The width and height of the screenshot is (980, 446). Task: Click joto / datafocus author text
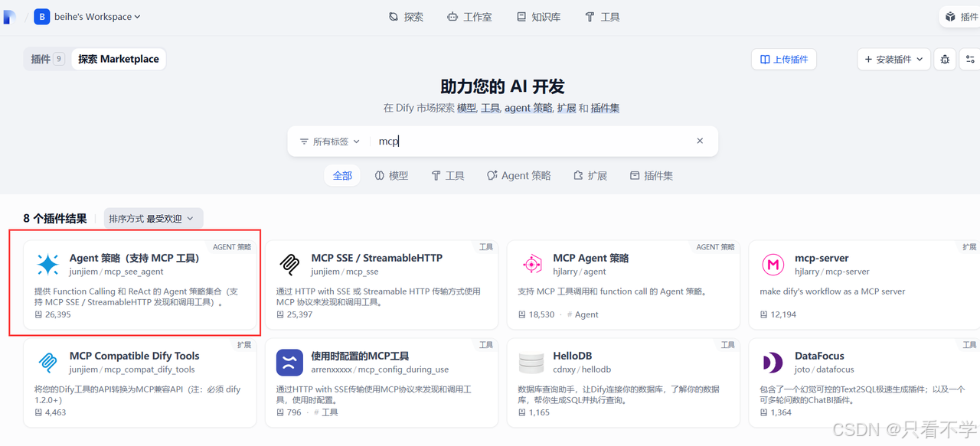[825, 369]
